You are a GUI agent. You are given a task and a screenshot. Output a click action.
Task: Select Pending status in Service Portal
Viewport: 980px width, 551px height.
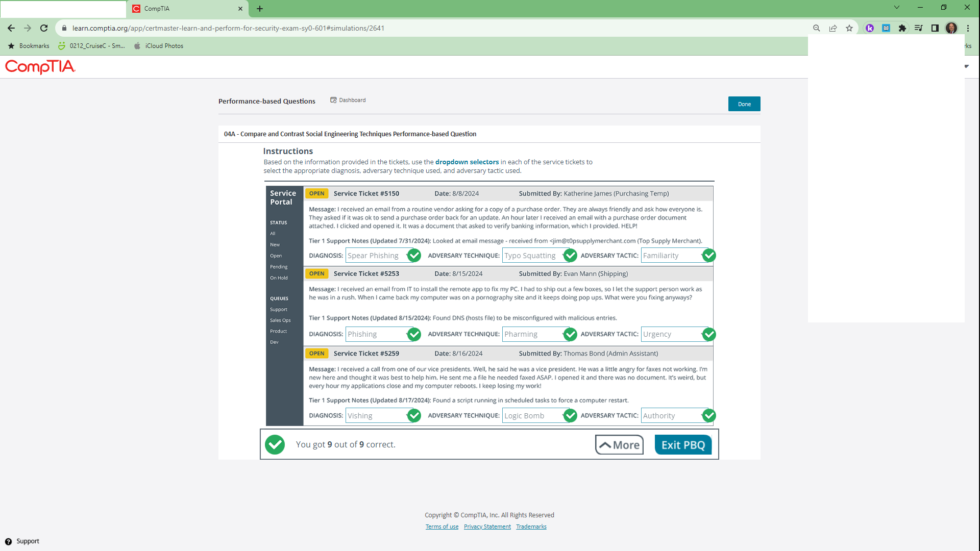279,267
